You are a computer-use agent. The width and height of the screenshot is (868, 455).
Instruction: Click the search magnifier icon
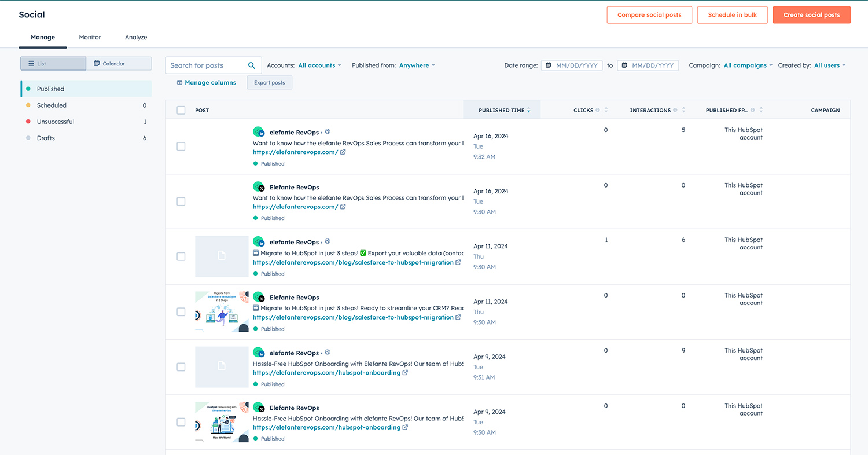(x=252, y=65)
